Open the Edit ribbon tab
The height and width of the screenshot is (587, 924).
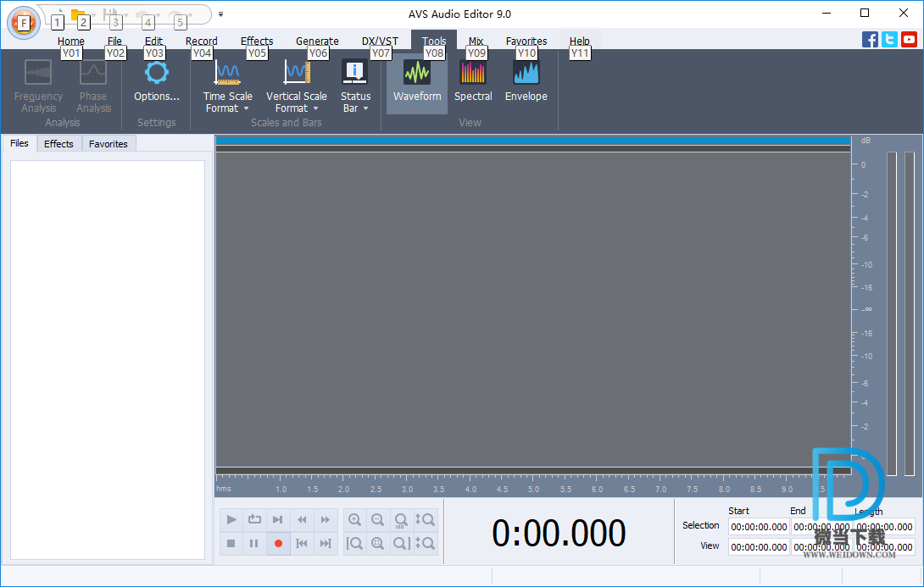(153, 41)
